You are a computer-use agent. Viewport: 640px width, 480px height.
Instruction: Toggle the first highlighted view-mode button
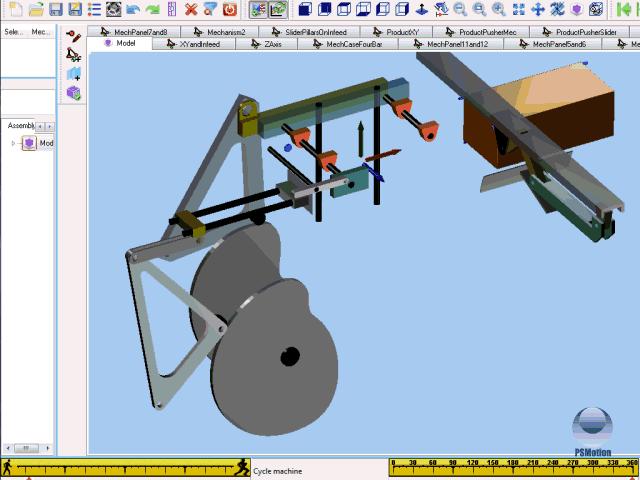257,9
